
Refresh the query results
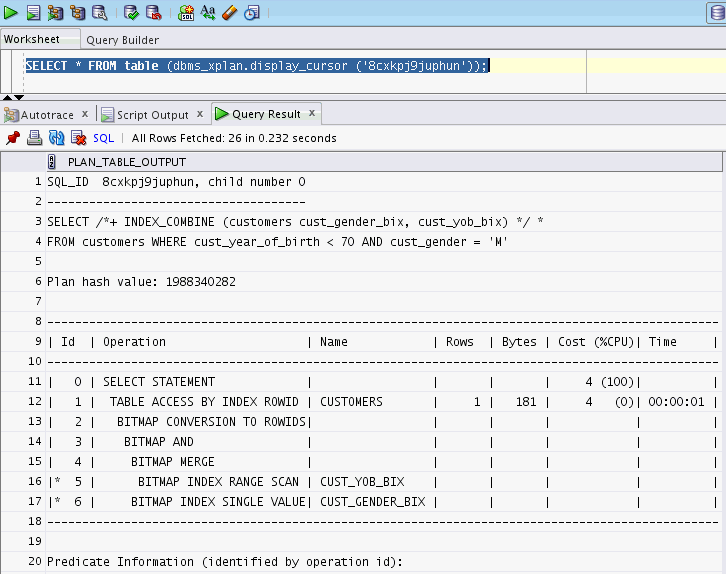[56, 138]
